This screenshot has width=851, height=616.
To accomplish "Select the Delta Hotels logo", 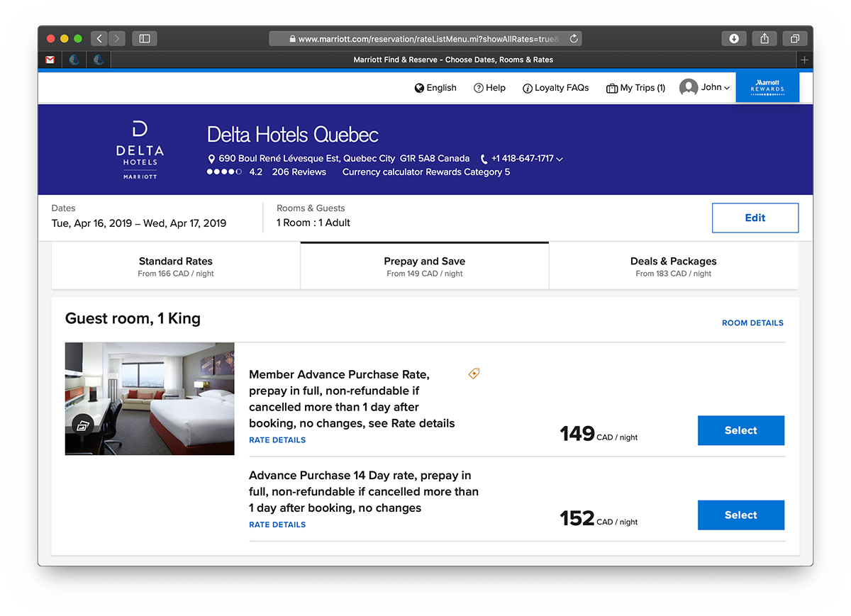I will click(x=139, y=149).
